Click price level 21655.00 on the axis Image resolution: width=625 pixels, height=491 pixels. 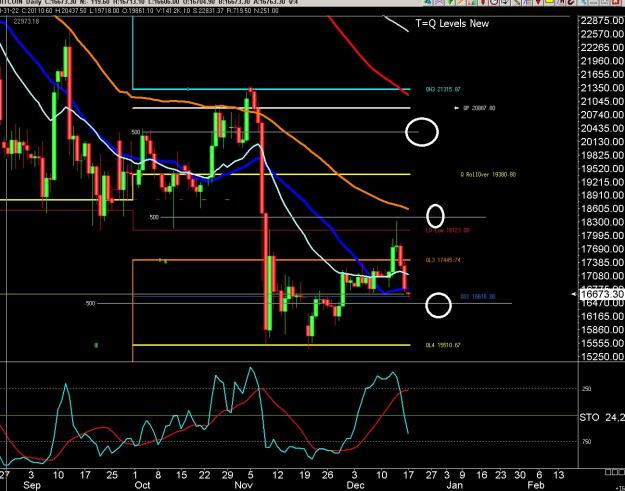pos(603,75)
